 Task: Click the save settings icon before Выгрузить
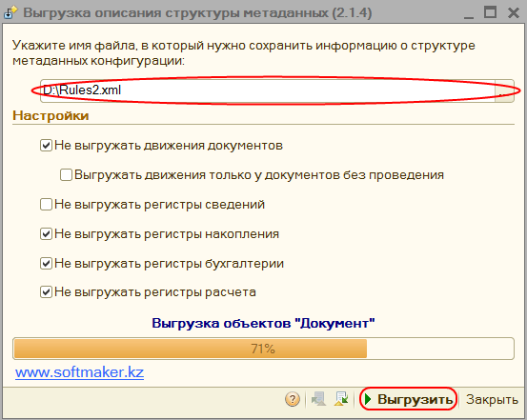341,399
